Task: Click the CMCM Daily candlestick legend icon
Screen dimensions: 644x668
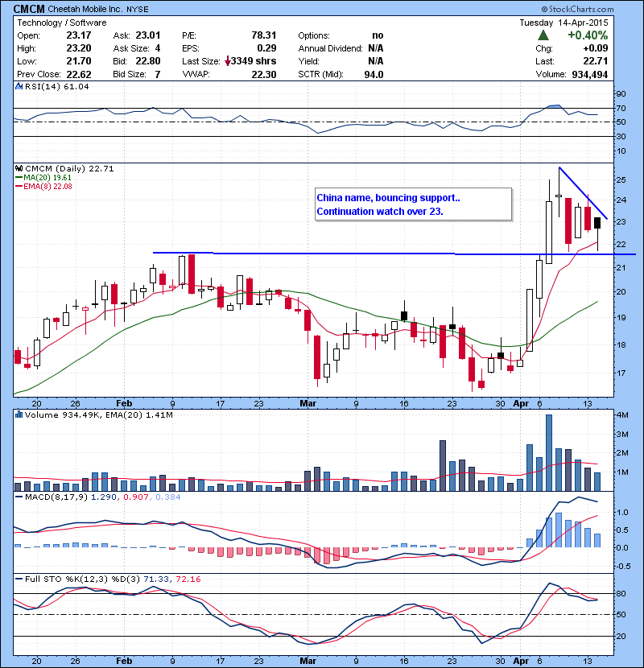Action: (19, 169)
